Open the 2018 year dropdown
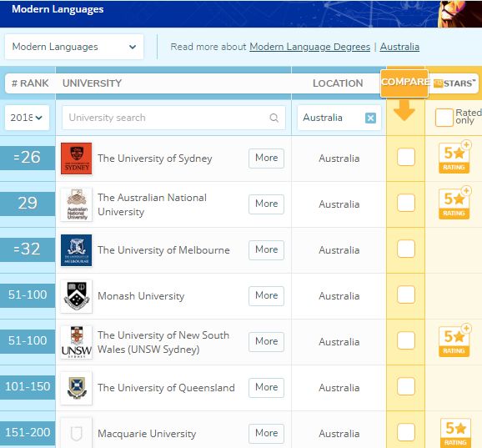Viewport: 482px width, 448px height. (x=27, y=118)
